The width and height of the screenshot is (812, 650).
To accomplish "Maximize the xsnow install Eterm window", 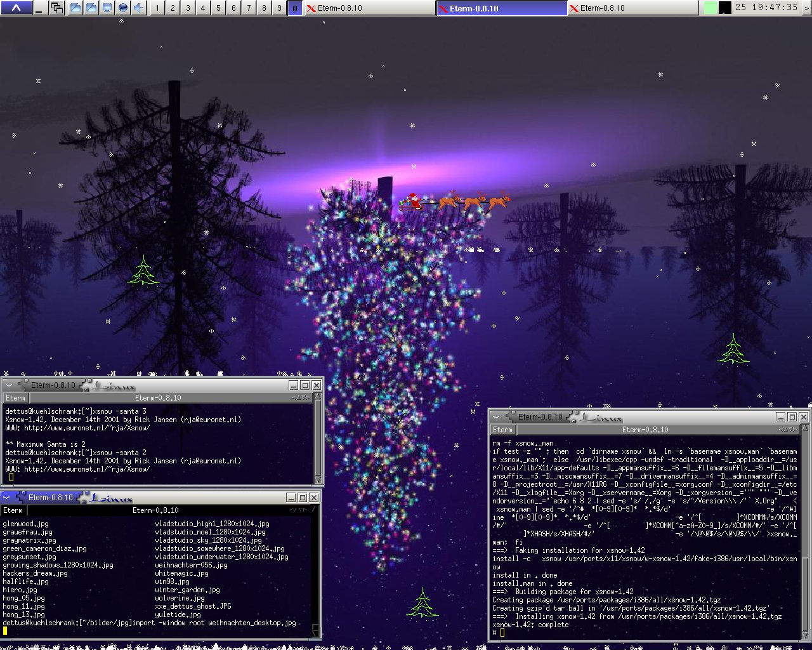I will pos(792,417).
